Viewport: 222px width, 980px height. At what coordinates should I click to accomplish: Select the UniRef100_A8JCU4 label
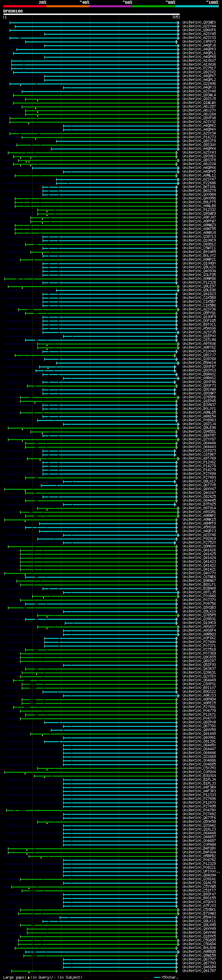(199, 164)
